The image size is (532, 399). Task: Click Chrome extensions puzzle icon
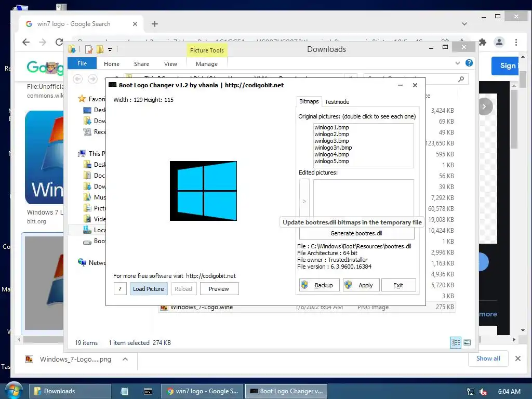click(x=483, y=42)
